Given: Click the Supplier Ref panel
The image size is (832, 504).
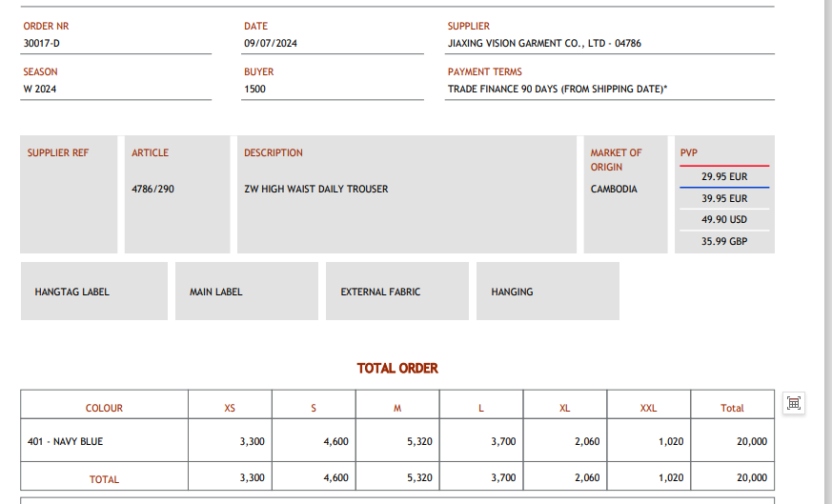Looking at the screenshot, I should coord(69,194).
